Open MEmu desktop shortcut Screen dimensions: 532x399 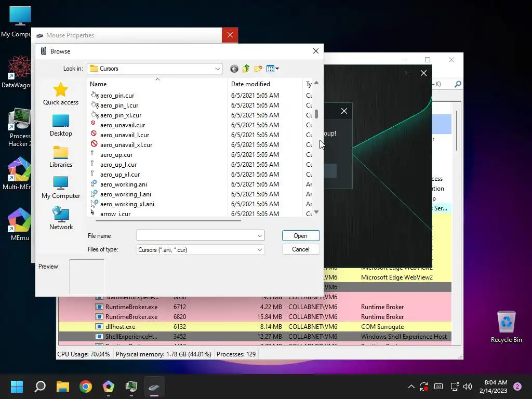[x=19, y=224]
